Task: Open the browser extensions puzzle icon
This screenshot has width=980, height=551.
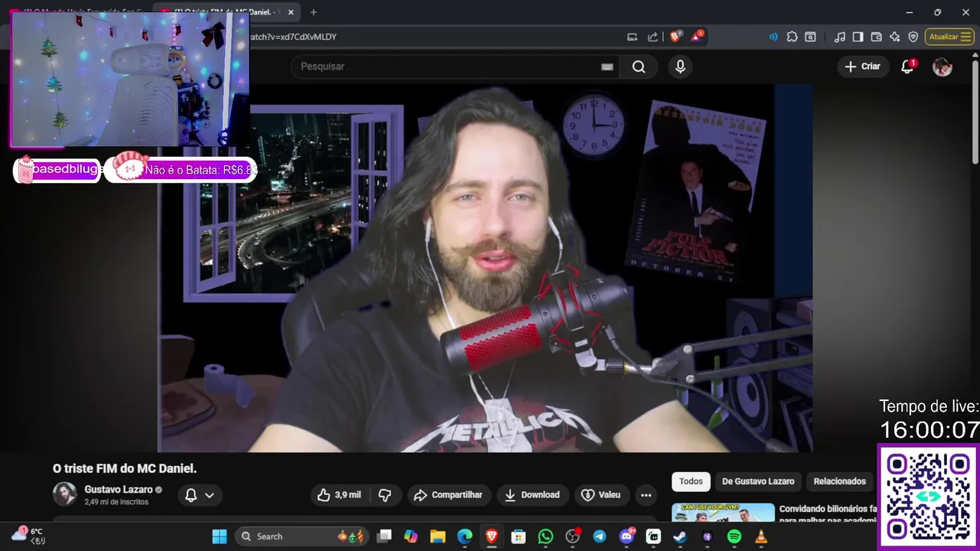Action: tap(792, 37)
